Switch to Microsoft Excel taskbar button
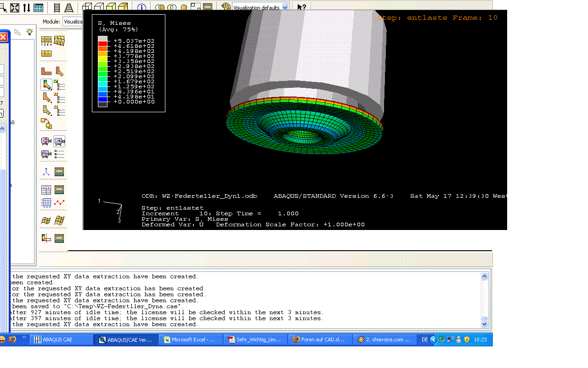Image resolution: width=588 pixels, height=368 pixels. [191, 339]
